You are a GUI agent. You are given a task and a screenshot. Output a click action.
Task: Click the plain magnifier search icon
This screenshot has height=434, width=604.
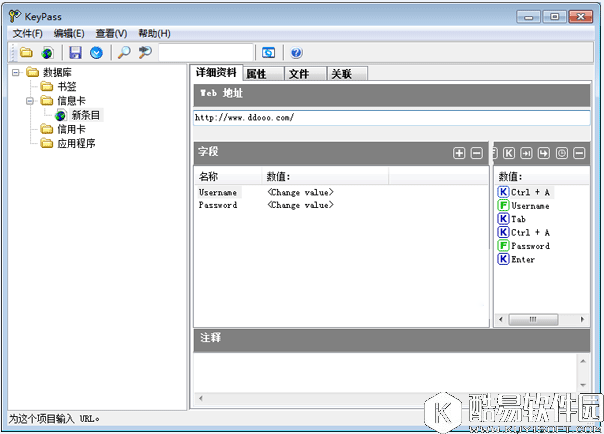tap(124, 52)
